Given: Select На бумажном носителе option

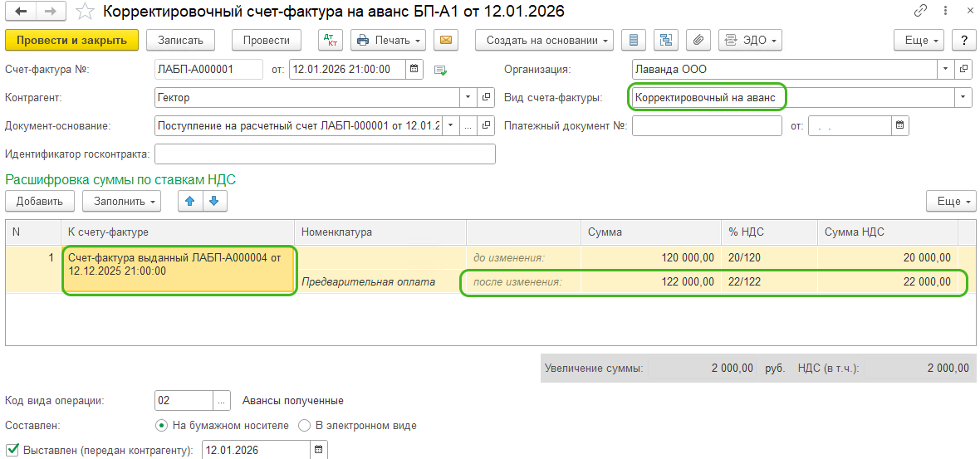Looking at the screenshot, I should coord(162,426).
